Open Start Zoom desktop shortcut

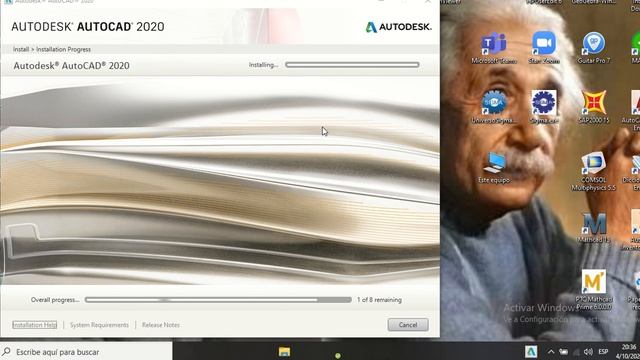point(544,48)
